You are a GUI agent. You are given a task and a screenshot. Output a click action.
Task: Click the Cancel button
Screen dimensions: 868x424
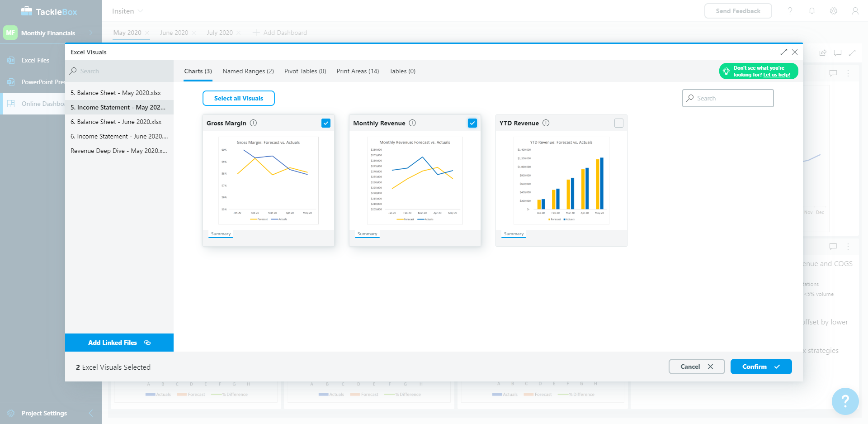coord(697,367)
